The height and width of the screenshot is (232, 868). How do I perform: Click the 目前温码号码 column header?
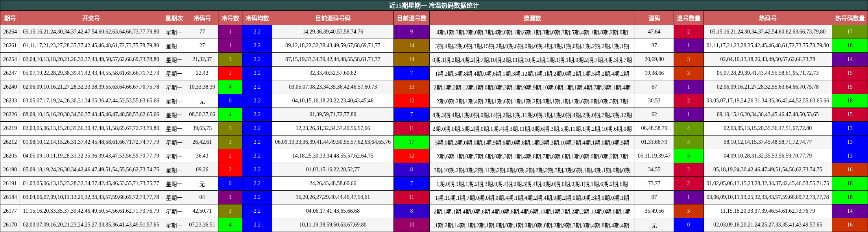[333, 18]
